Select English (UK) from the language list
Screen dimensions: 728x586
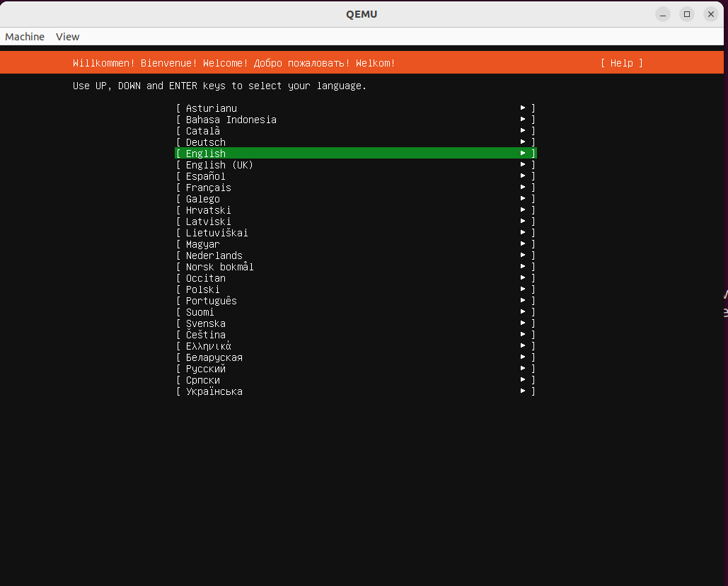click(x=219, y=164)
